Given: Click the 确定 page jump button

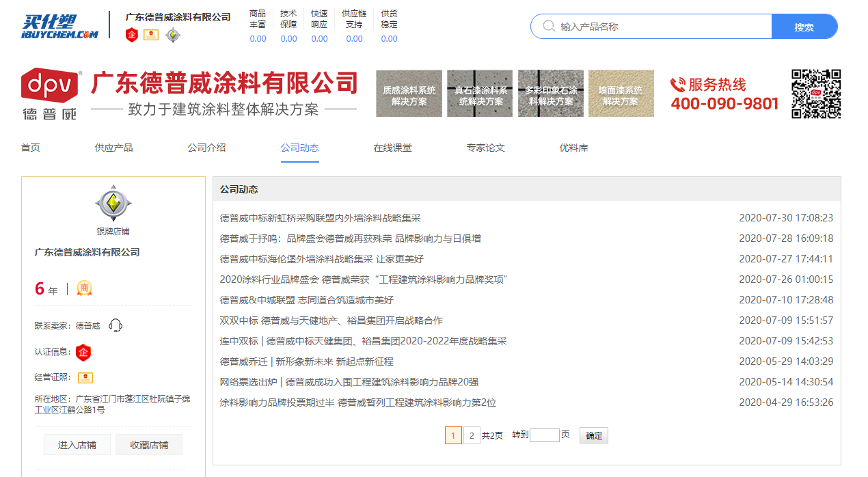Looking at the screenshot, I should (x=594, y=435).
